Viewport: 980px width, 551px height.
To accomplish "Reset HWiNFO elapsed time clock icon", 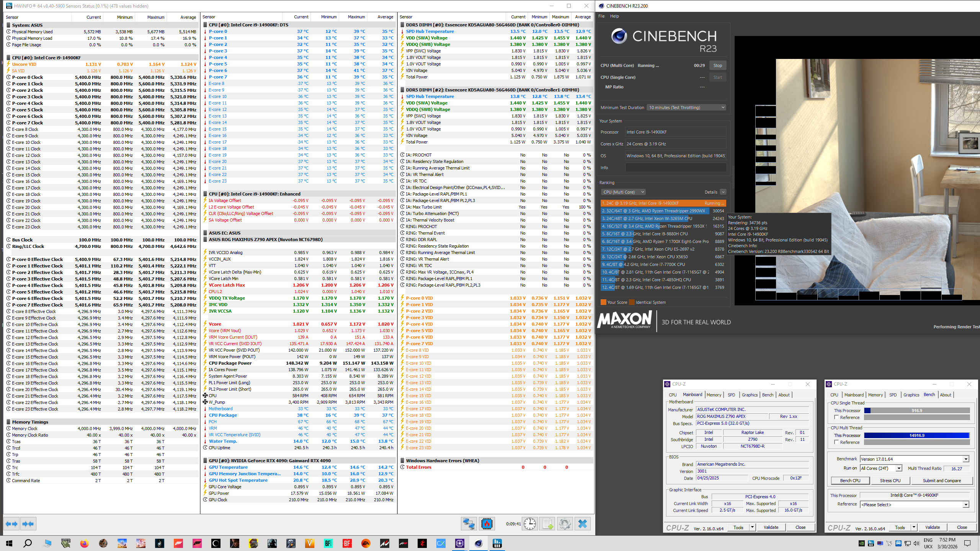I will tap(530, 524).
